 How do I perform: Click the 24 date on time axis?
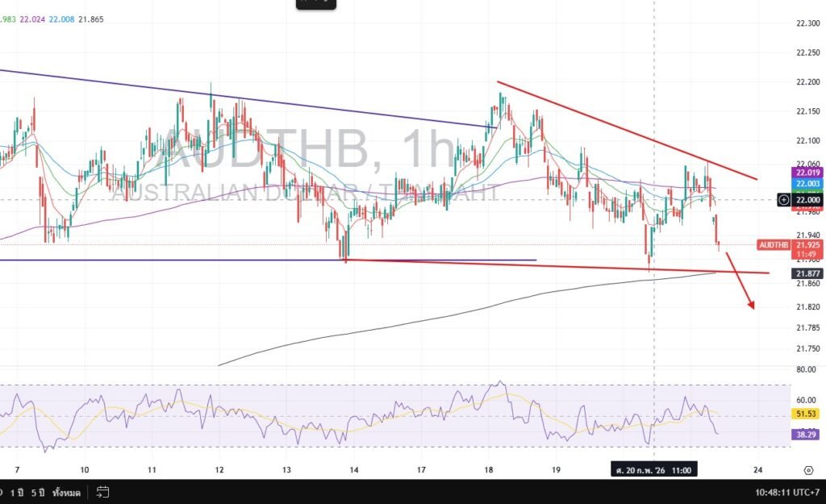coord(757,469)
